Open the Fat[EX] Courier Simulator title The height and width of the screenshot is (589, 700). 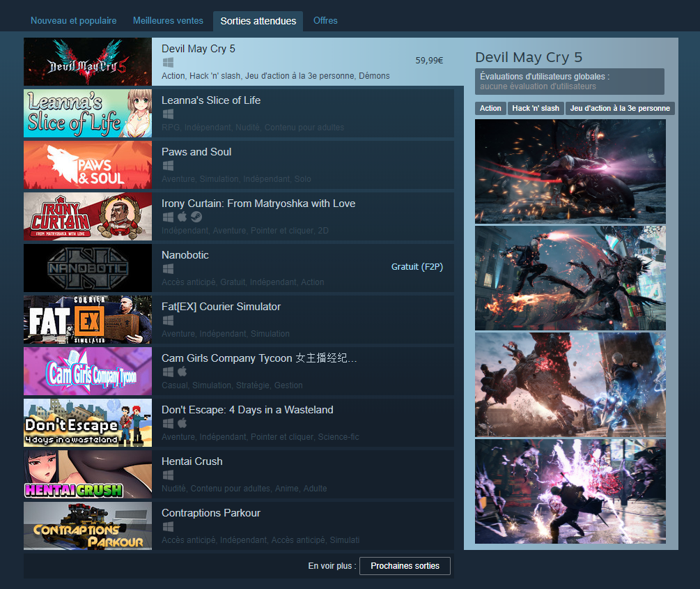[221, 307]
